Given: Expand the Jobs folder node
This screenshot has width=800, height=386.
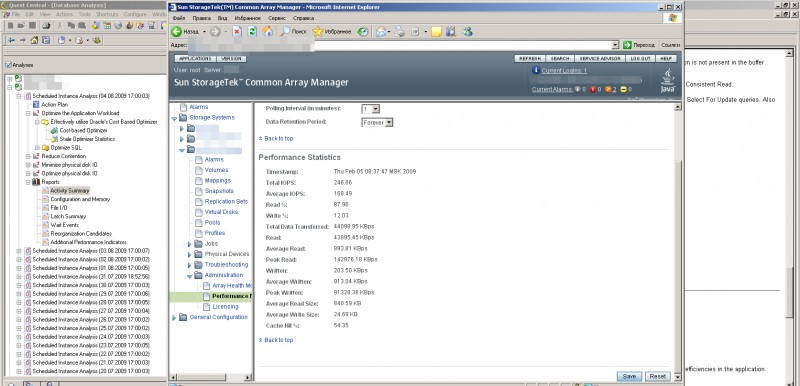Looking at the screenshot, I should tap(189, 244).
